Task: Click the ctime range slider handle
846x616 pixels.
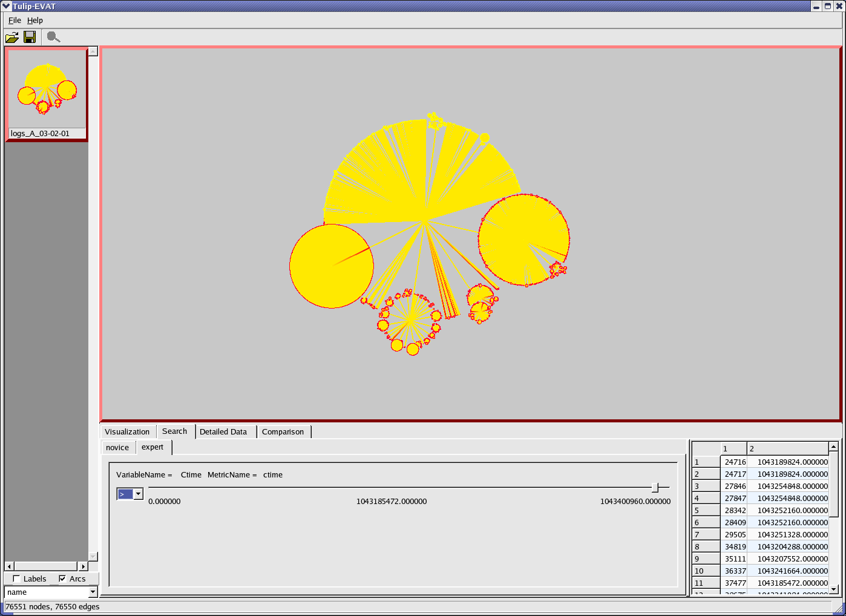Action: pyautogui.click(x=655, y=488)
